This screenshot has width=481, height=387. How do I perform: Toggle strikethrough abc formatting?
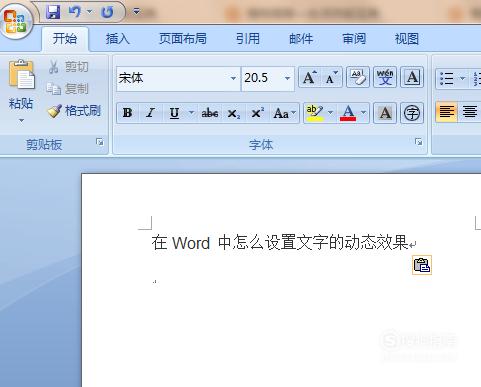coord(210,113)
